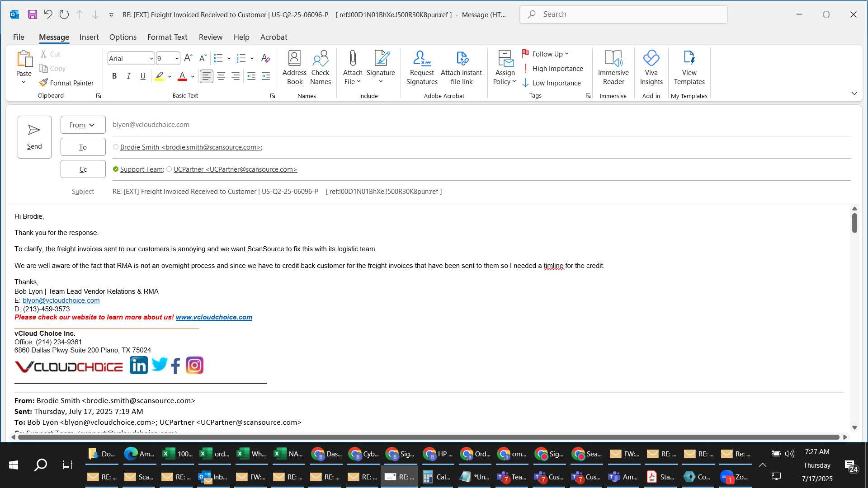Expand bullet list style dropdown arrow
Image resolution: width=868 pixels, height=488 pixels.
click(x=229, y=58)
